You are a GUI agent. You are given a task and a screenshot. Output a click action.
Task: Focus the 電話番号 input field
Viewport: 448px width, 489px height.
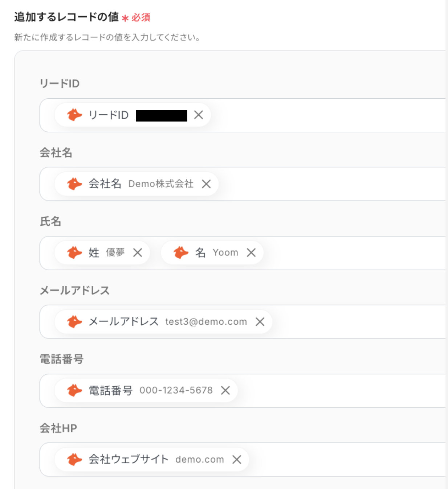(x=338, y=391)
